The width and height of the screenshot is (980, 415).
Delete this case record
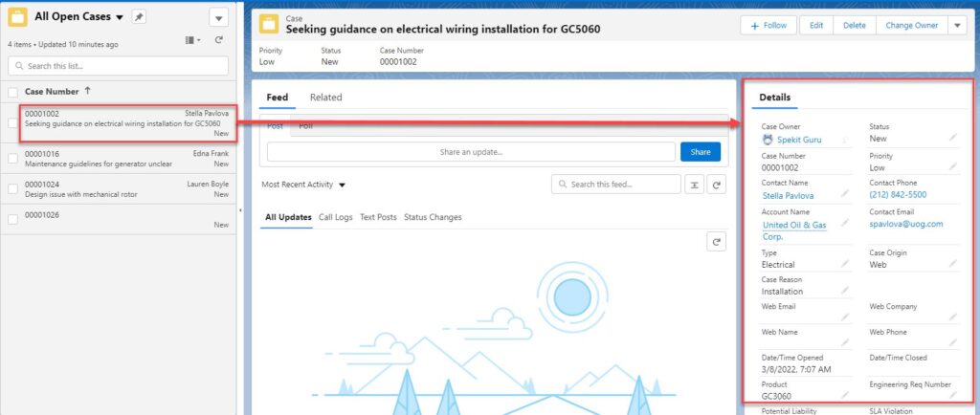coord(855,26)
